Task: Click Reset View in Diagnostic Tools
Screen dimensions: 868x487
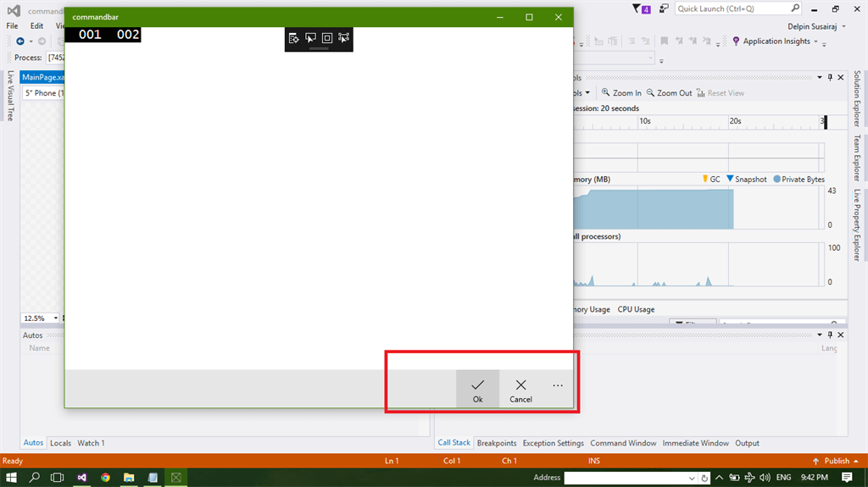Action: pyautogui.click(x=721, y=93)
